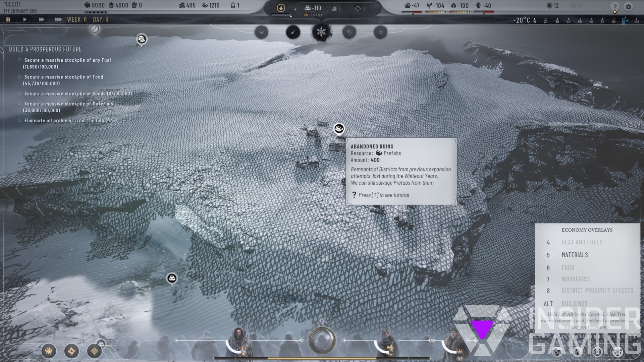Expand District Proximity Effects overlay
Viewport: 644px width, 362px height.
pos(597,290)
